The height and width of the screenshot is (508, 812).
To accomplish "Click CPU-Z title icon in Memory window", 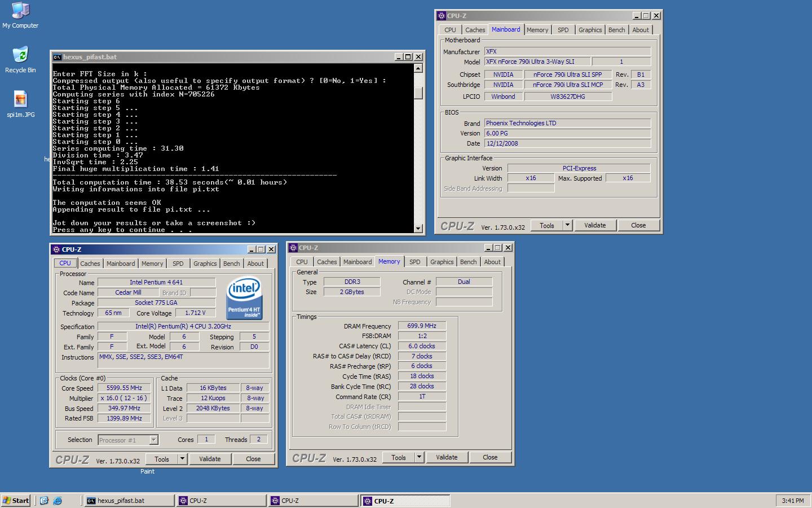I will (x=293, y=248).
